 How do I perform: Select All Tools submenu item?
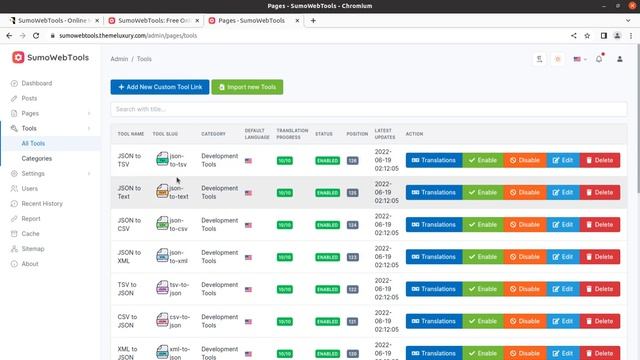pyautogui.click(x=33, y=144)
